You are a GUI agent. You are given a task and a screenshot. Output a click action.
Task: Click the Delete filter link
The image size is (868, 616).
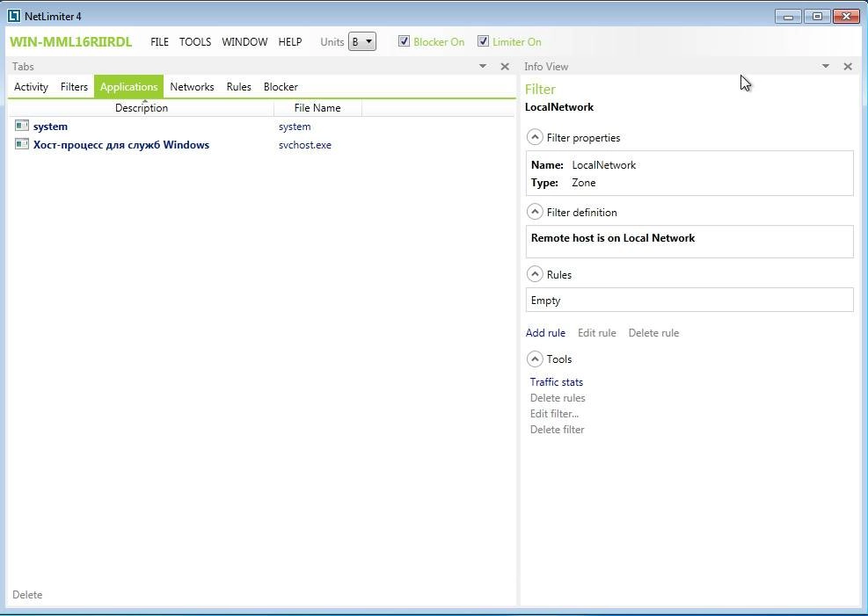(x=557, y=430)
